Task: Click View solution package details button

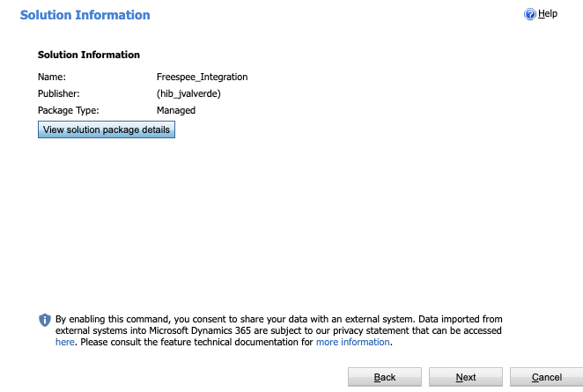Action: [x=107, y=129]
